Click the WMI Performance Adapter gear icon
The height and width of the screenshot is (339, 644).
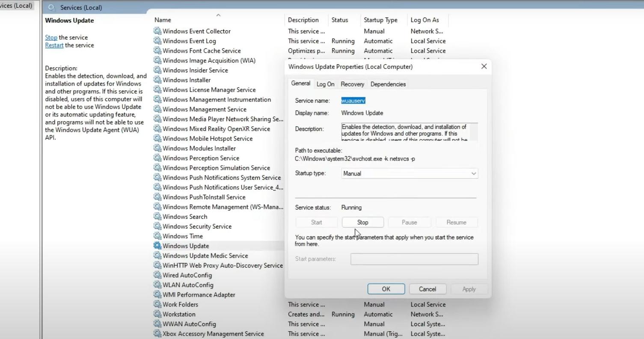tap(157, 294)
